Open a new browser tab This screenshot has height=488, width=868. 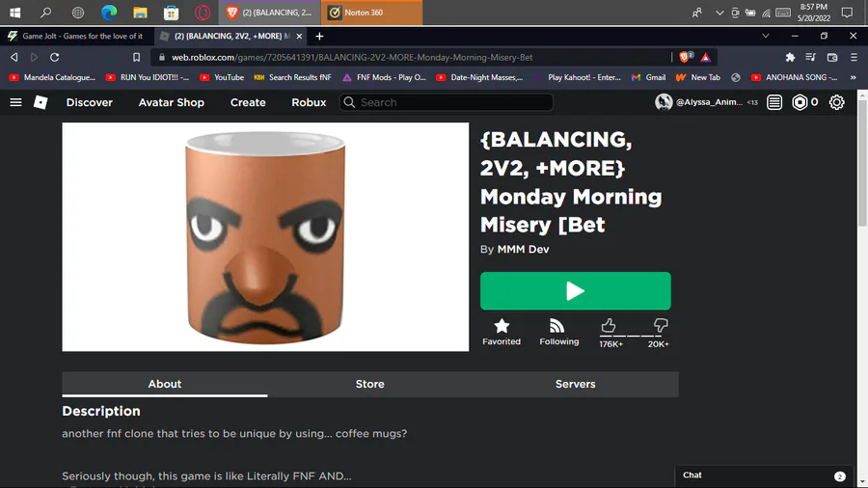tap(319, 36)
